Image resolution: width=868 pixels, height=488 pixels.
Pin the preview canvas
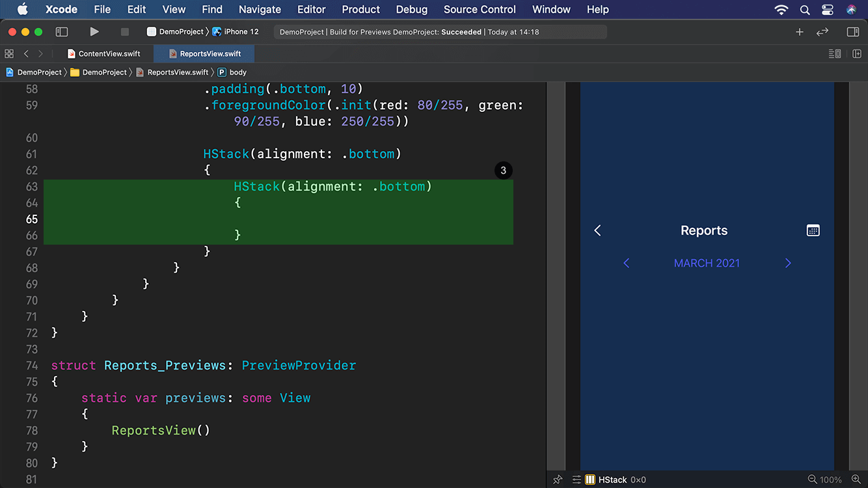pyautogui.click(x=558, y=480)
